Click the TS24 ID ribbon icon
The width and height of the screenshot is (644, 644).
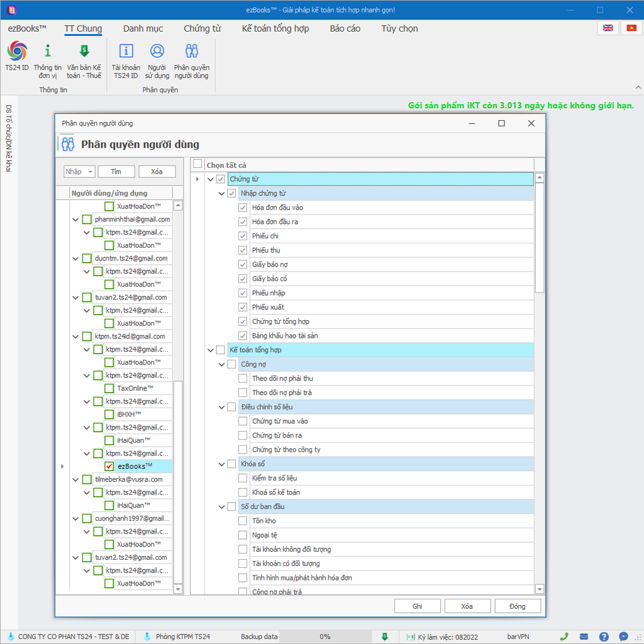tap(17, 52)
